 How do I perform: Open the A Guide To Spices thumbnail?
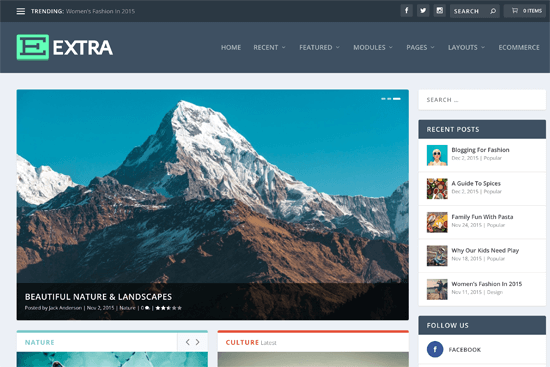[437, 188]
